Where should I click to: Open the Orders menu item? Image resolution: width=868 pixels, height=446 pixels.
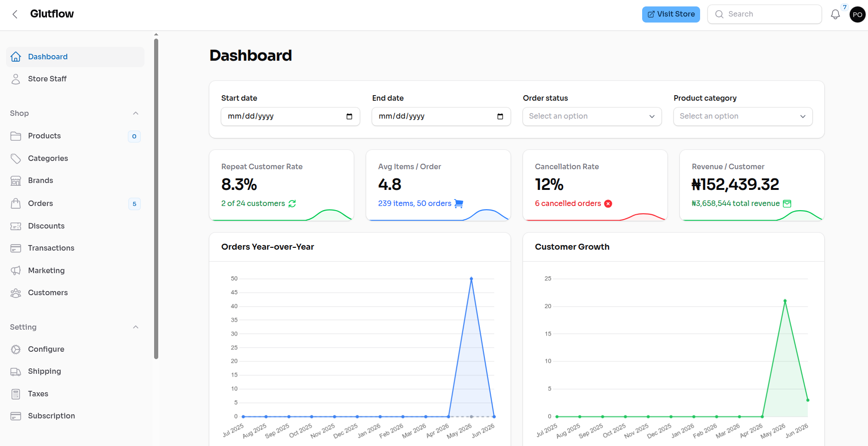tap(75, 203)
